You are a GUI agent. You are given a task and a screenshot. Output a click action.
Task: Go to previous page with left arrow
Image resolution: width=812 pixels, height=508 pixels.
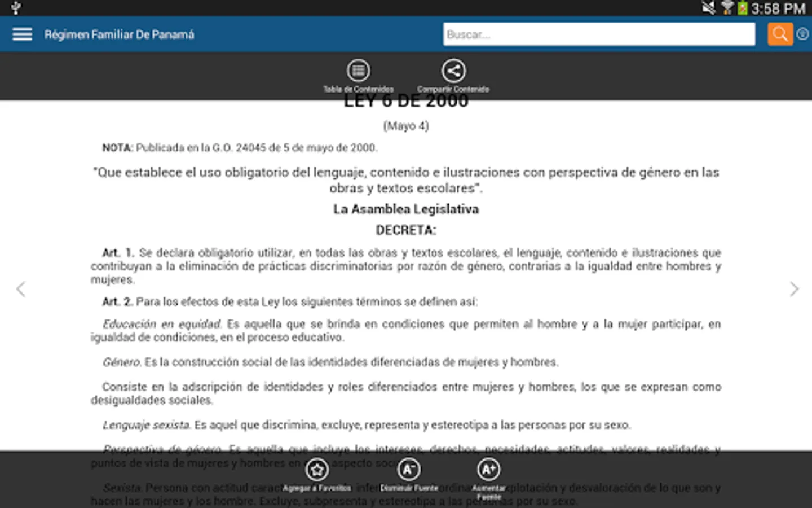click(x=21, y=289)
